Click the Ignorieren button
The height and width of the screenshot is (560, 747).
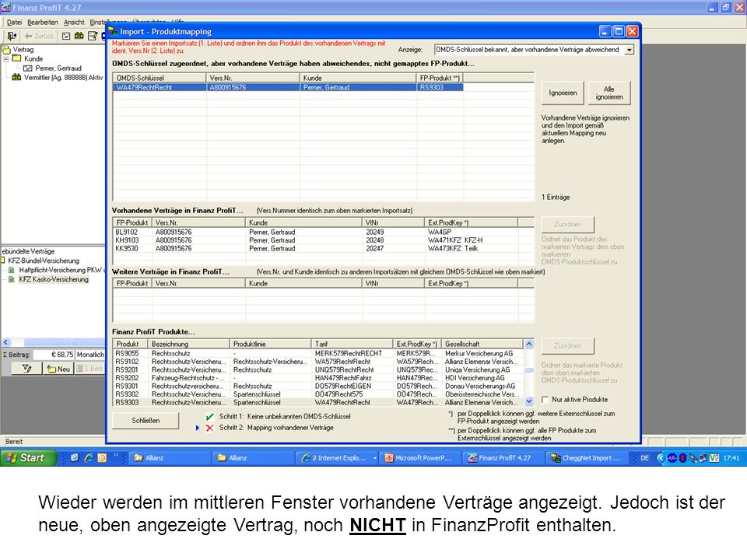563,93
